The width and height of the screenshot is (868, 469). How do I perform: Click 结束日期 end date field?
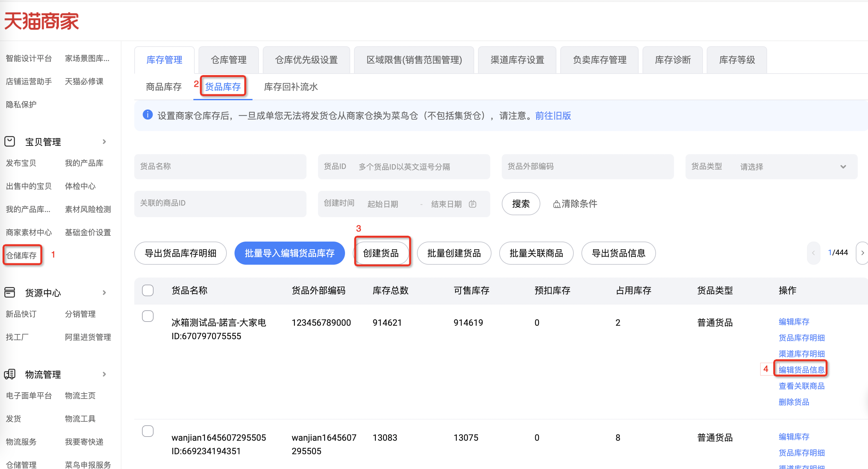(447, 204)
